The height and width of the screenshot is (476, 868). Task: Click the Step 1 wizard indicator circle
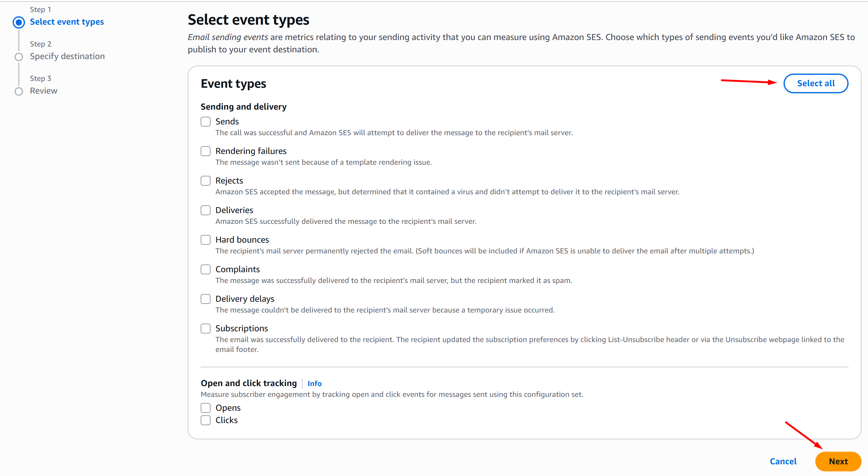[19, 22]
